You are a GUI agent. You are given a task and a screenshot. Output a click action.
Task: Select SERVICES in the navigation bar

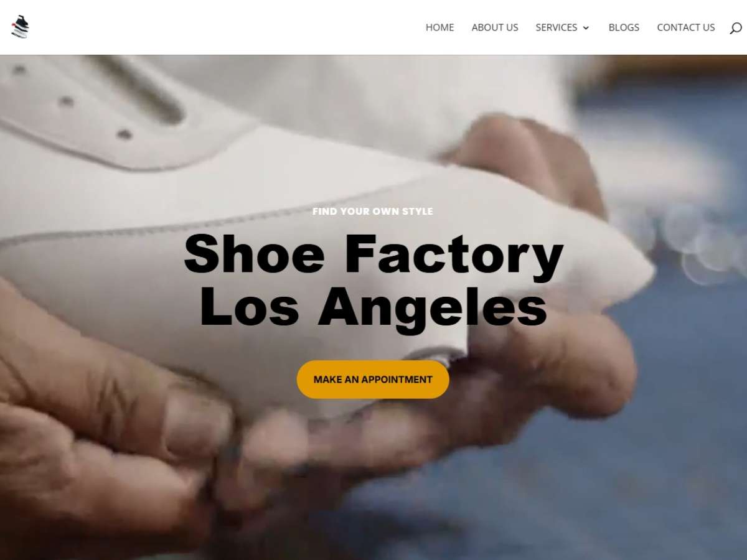557,27
